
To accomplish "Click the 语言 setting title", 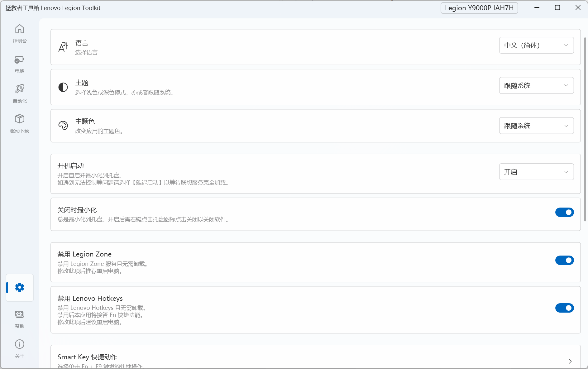I will pos(82,43).
